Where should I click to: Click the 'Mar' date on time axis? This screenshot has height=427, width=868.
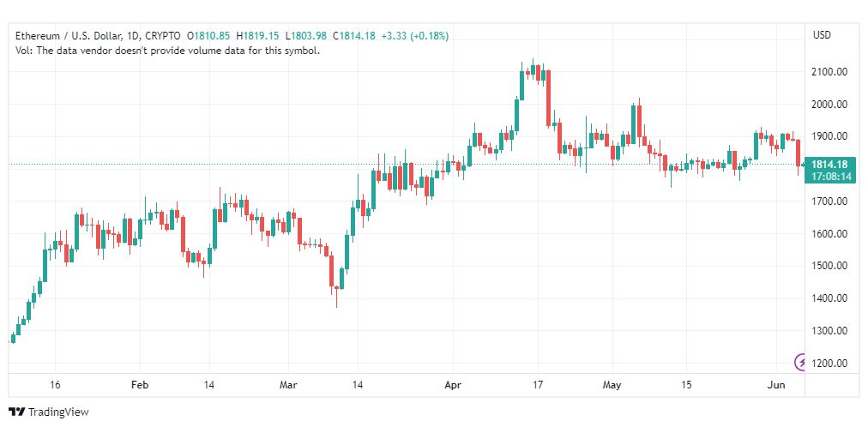tap(288, 385)
